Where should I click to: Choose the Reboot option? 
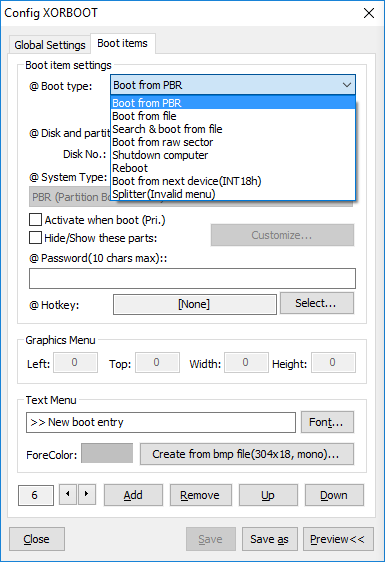click(x=233, y=168)
